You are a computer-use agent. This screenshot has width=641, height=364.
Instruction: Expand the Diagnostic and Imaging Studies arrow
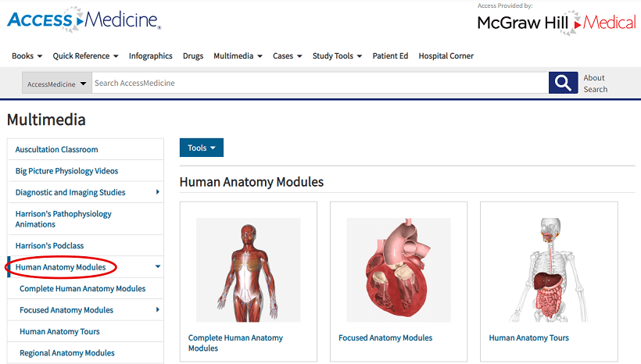click(x=157, y=192)
